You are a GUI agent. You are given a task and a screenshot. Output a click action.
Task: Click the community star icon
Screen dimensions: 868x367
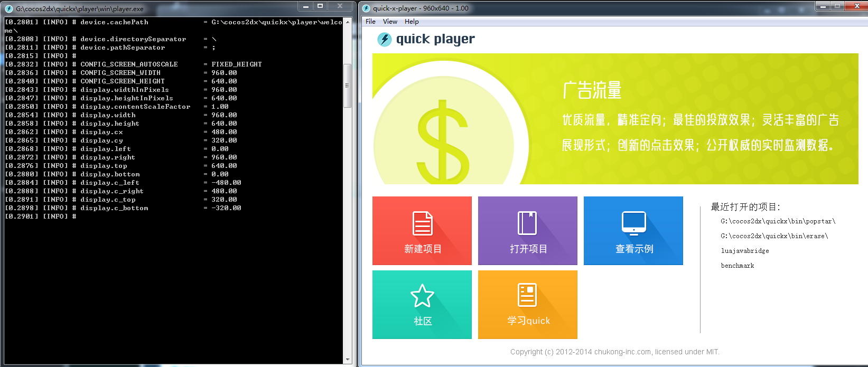point(422,296)
